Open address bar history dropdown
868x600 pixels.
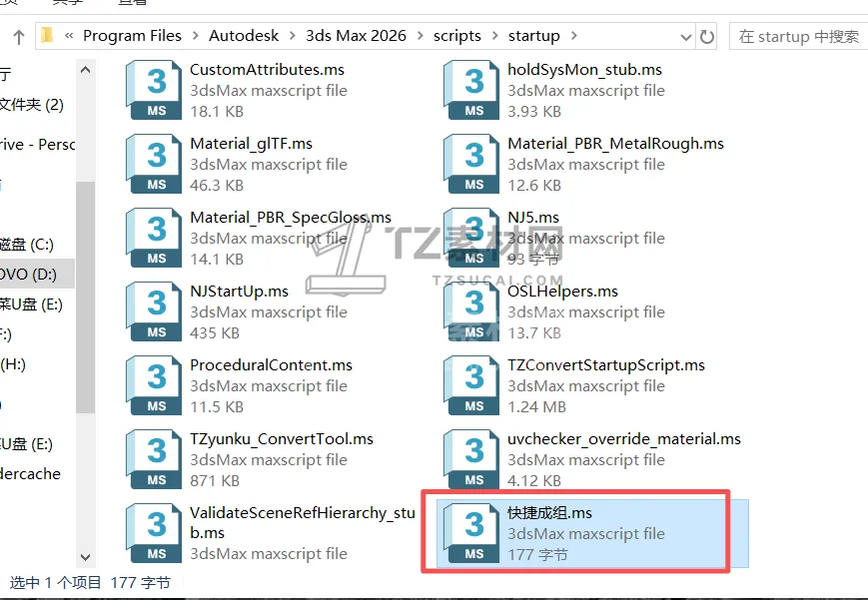click(x=686, y=37)
